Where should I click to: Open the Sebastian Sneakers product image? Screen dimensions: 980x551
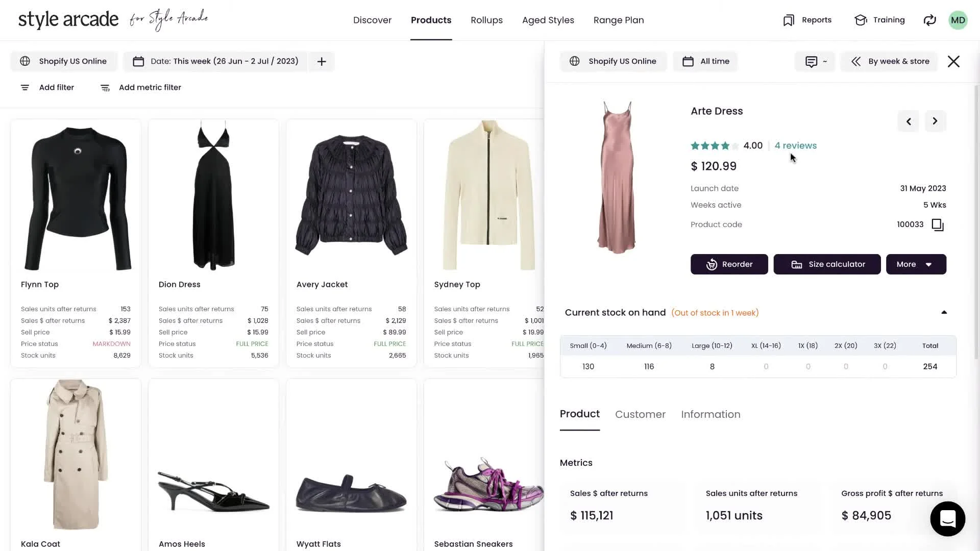click(489, 485)
